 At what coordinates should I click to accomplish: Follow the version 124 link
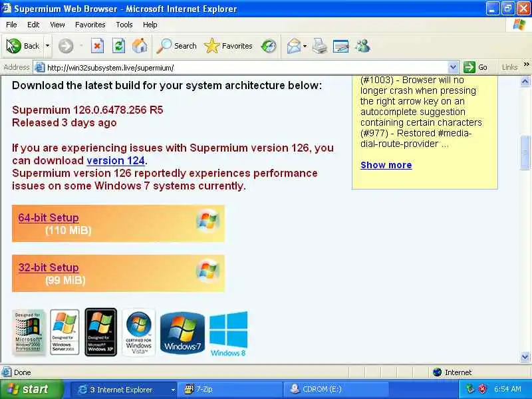tap(116, 160)
